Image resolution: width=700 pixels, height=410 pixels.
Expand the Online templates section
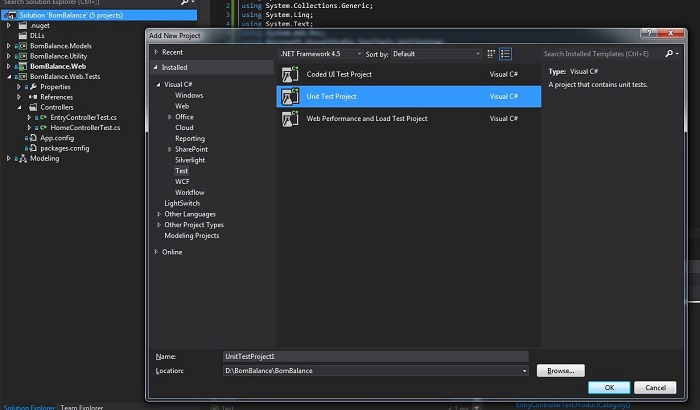coord(156,252)
